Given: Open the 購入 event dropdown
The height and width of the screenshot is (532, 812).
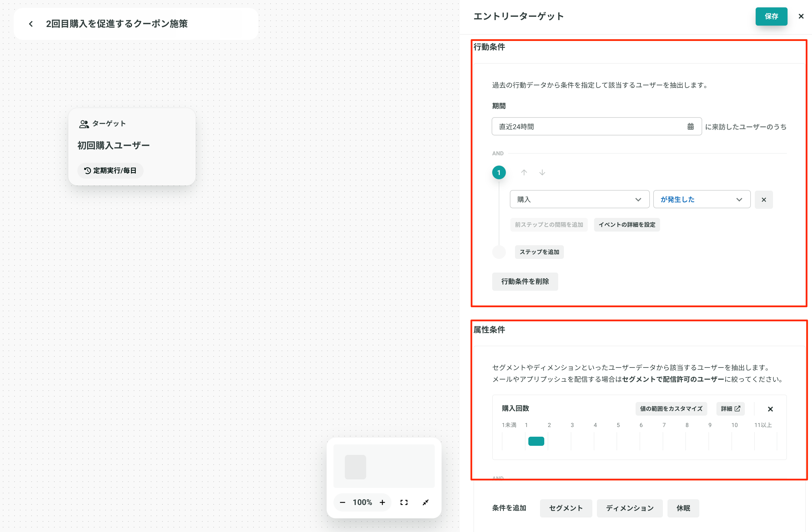Looking at the screenshot, I should pyautogui.click(x=579, y=200).
